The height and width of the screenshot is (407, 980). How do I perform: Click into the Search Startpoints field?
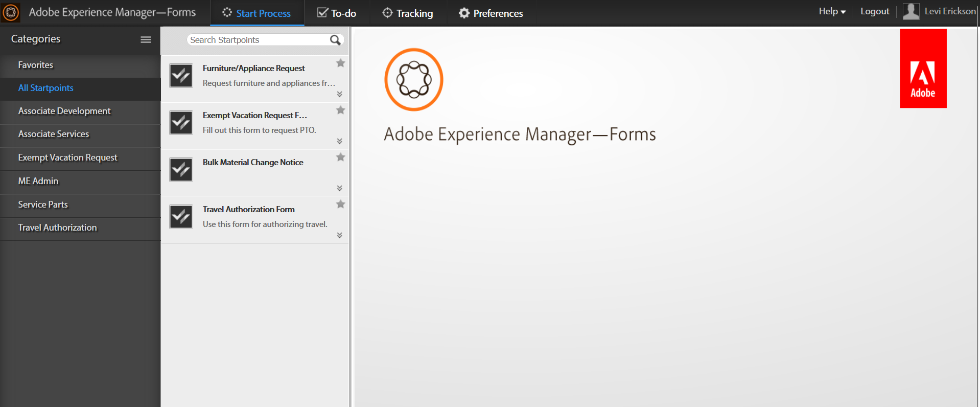pos(258,40)
